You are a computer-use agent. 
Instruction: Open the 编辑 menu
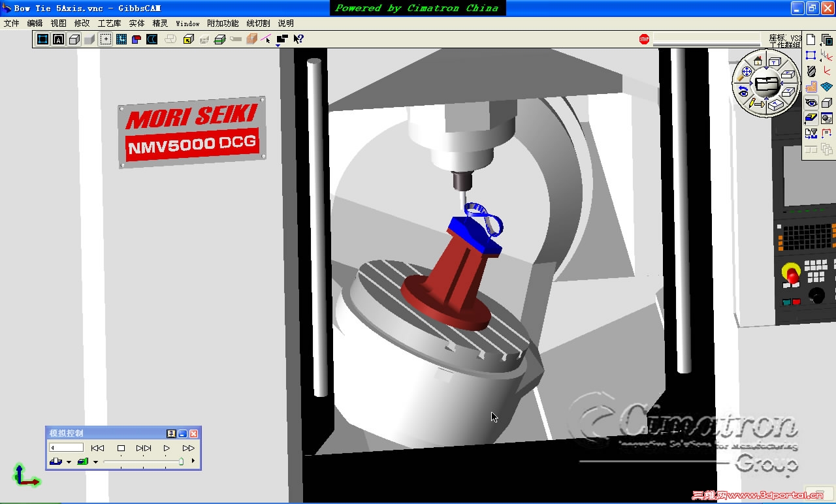click(35, 24)
